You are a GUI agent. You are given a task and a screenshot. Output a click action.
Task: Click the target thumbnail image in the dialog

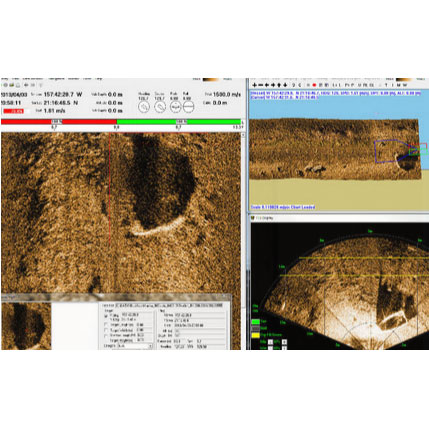click(x=26, y=326)
